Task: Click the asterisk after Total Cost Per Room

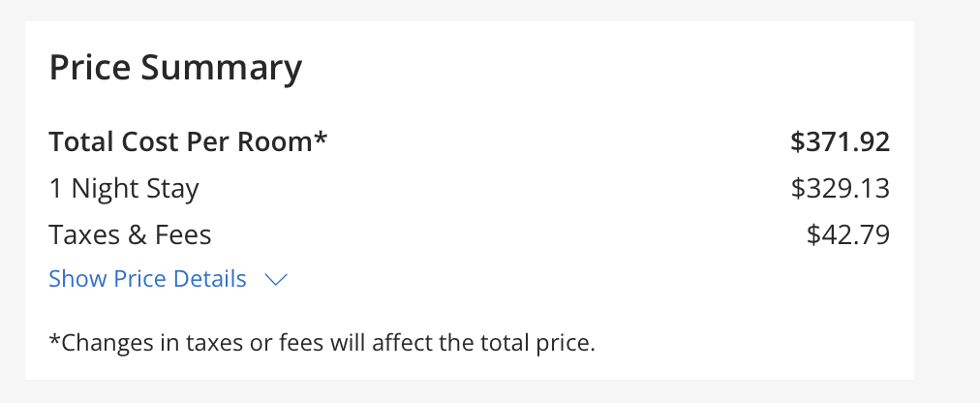Action: point(321,137)
